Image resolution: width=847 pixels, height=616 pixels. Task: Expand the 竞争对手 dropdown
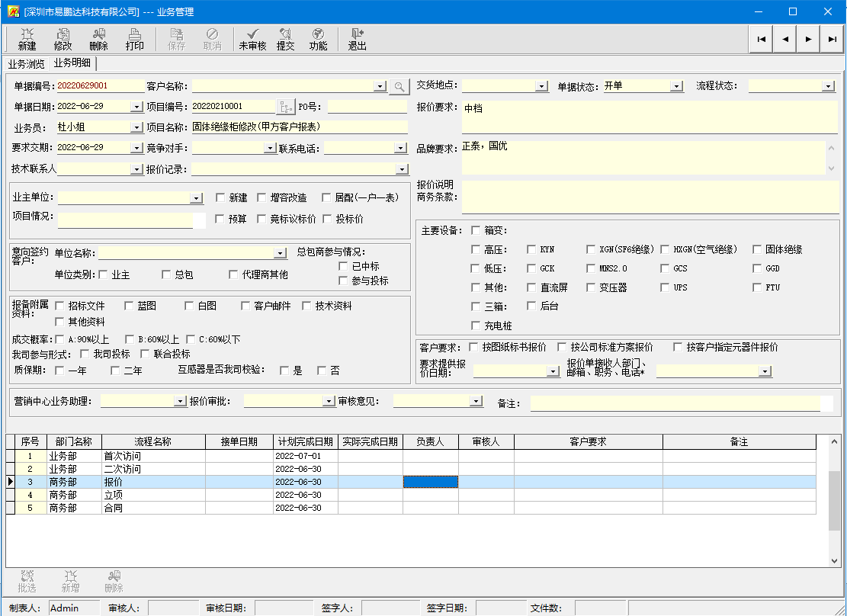[270, 148]
